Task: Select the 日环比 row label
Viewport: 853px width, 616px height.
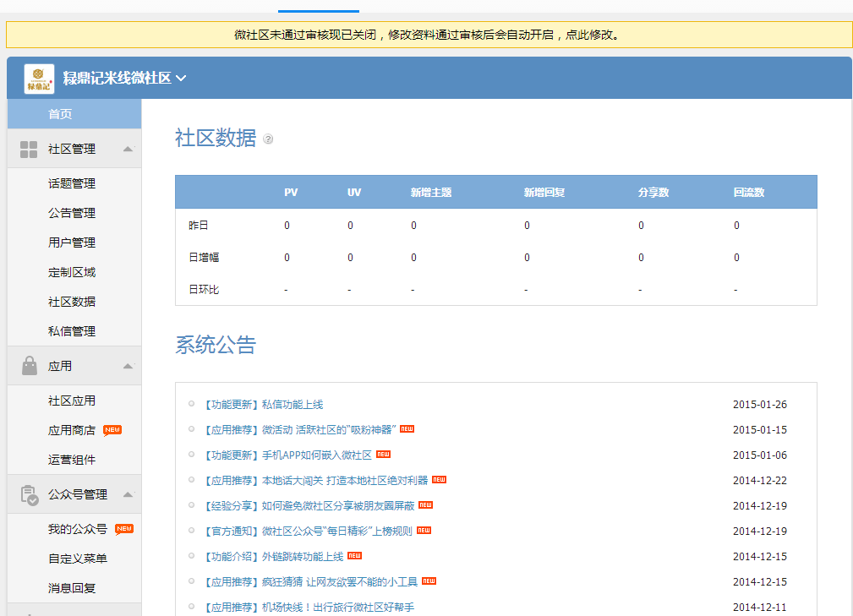Action: click(x=204, y=289)
